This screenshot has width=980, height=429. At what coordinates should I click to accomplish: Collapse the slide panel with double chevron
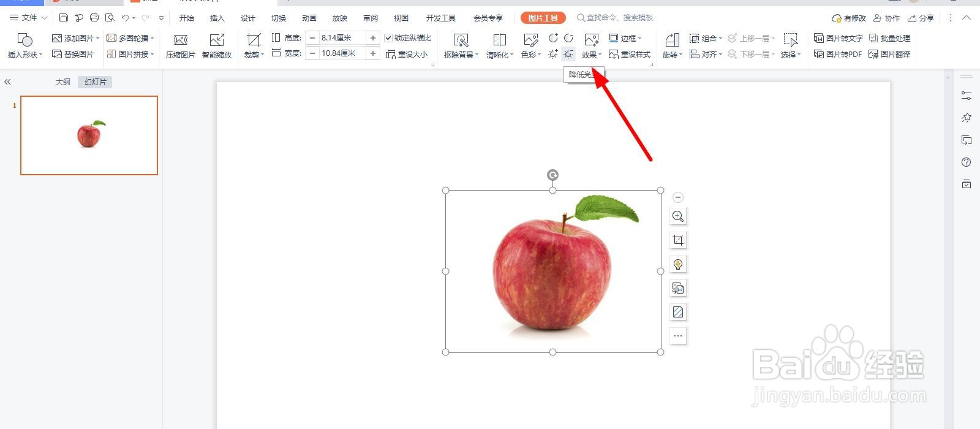click(x=7, y=82)
